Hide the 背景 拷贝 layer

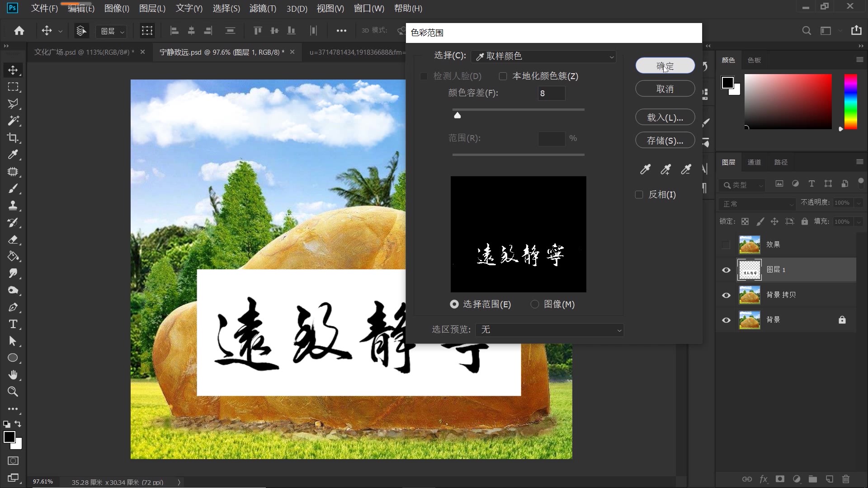click(726, 295)
